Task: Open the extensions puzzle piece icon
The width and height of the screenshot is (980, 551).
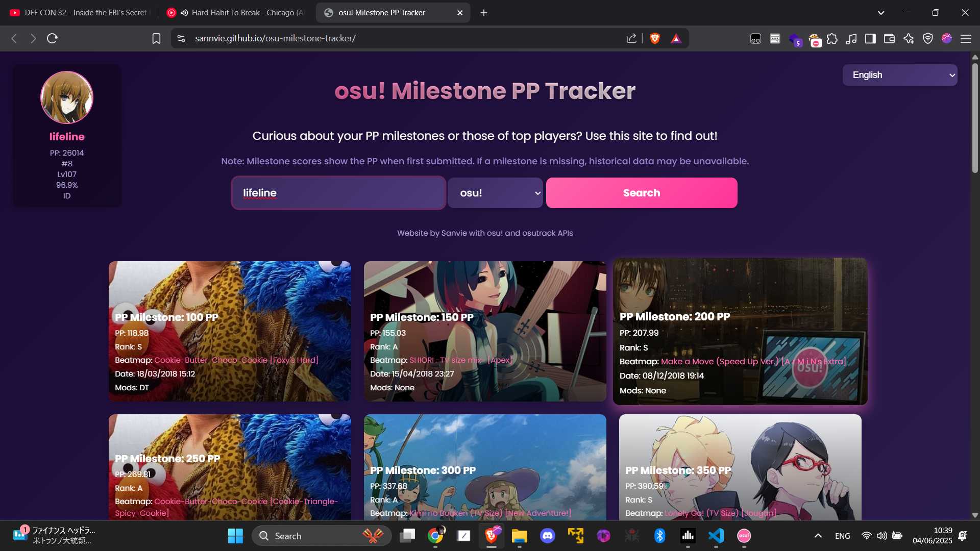Action: coord(832,38)
